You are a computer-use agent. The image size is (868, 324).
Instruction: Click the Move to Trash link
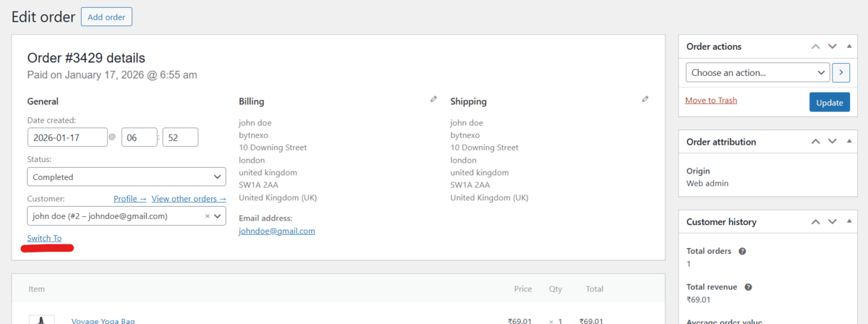711,101
